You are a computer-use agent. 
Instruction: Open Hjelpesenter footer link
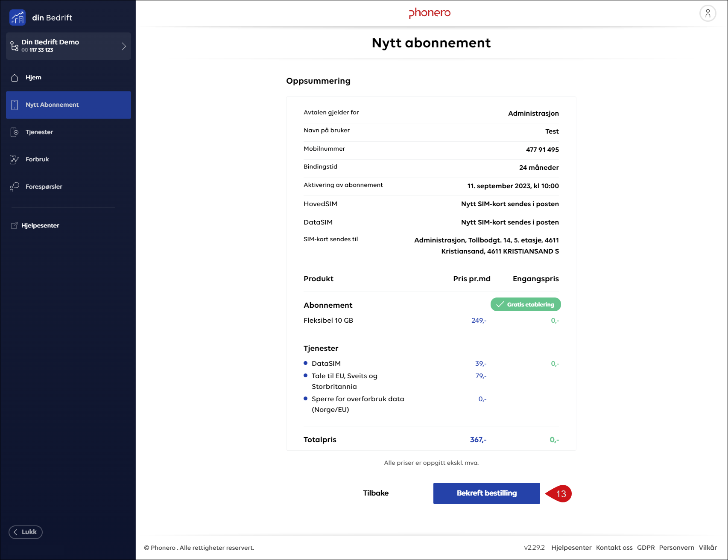click(571, 548)
